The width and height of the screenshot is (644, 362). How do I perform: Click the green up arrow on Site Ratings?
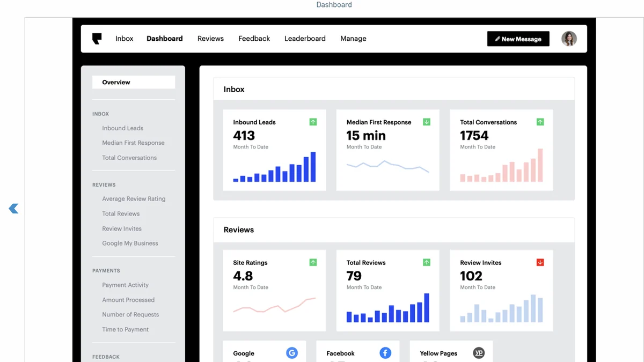(x=313, y=262)
